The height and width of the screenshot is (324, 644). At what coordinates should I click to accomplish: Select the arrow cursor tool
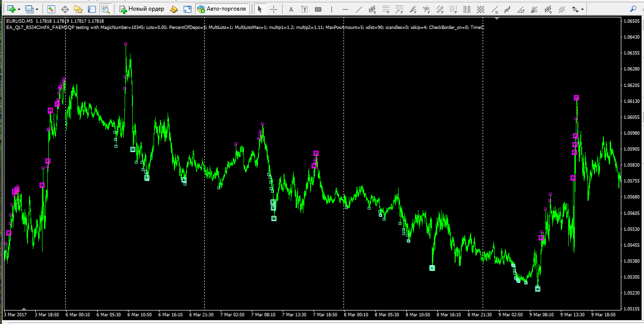pos(260,9)
